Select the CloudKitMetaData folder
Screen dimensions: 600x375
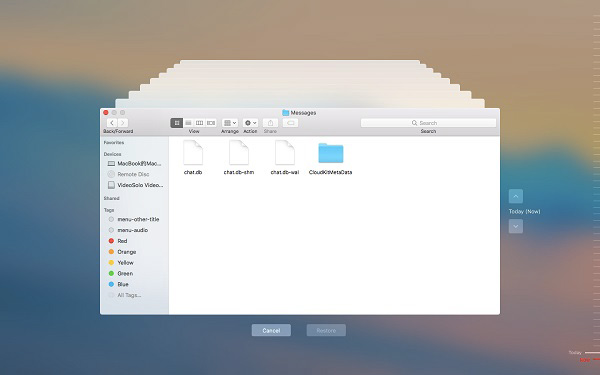(x=331, y=157)
